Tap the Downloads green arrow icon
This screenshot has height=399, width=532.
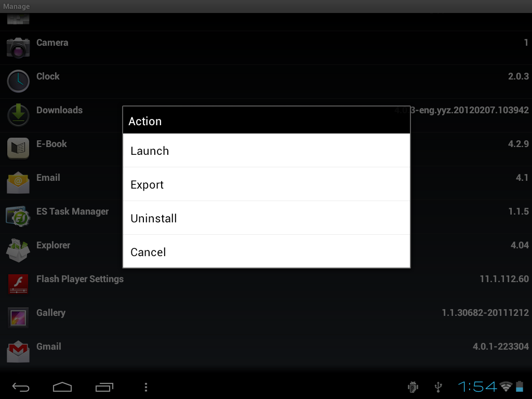[x=18, y=115]
